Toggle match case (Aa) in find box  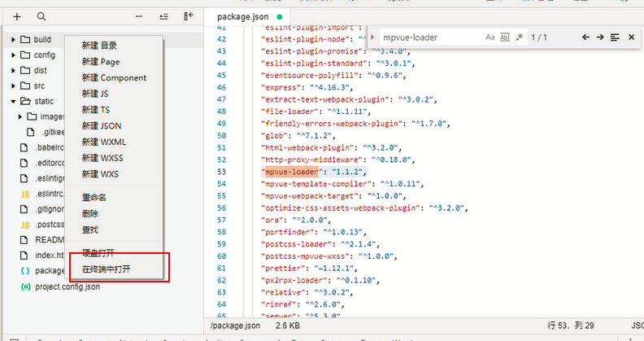tap(490, 37)
